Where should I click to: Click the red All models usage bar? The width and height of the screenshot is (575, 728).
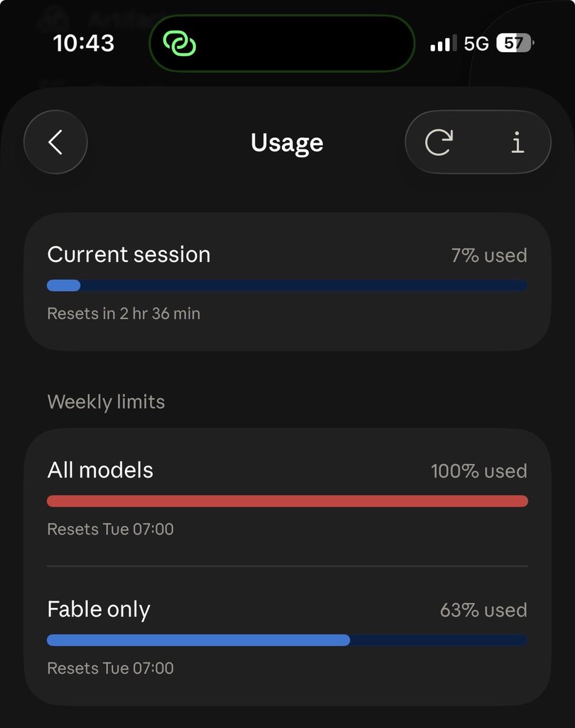click(x=287, y=501)
